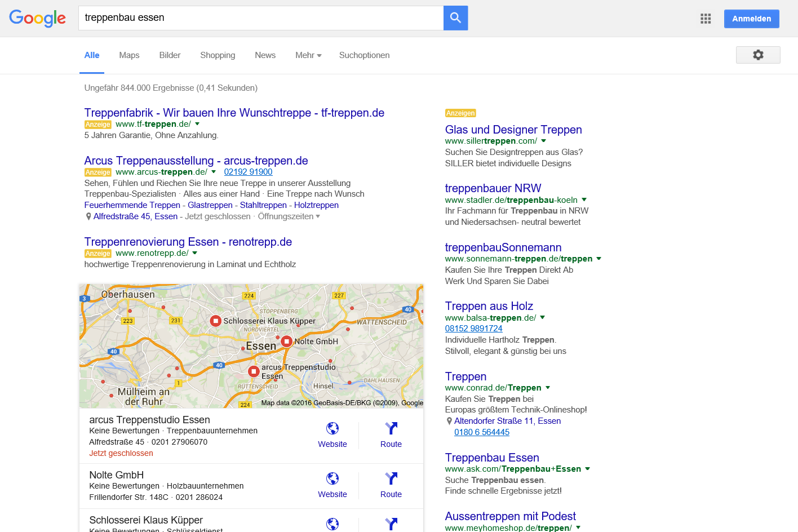Click the Google logo
The image size is (798, 532).
coord(38,18)
